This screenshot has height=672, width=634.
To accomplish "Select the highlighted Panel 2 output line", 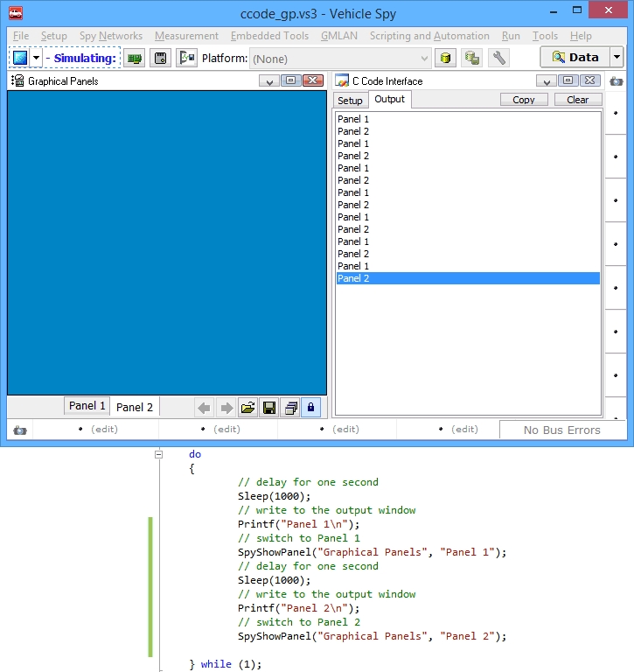I will (x=468, y=278).
